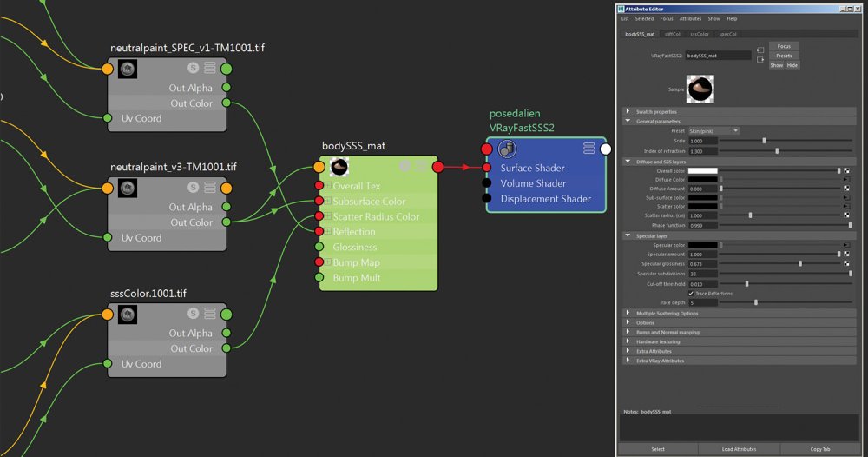868x457 pixels.
Task: Switch to the specCol tab
Action: pyautogui.click(x=727, y=35)
